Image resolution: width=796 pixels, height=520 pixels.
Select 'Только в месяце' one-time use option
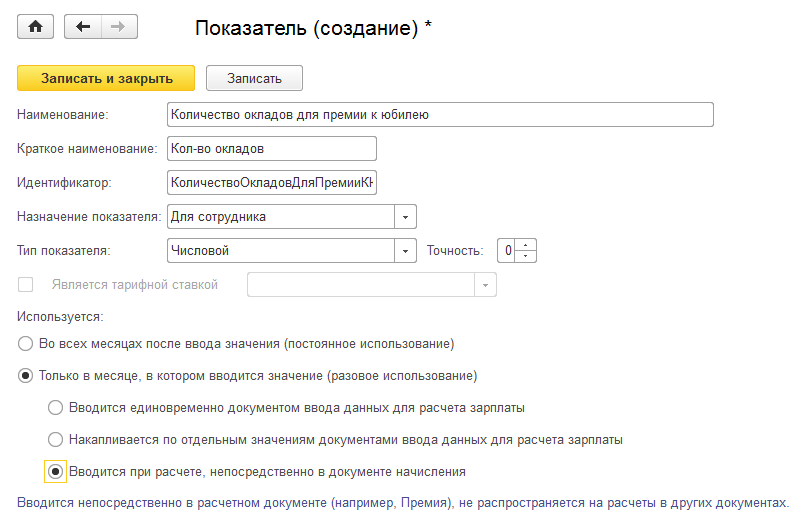[x=26, y=376]
